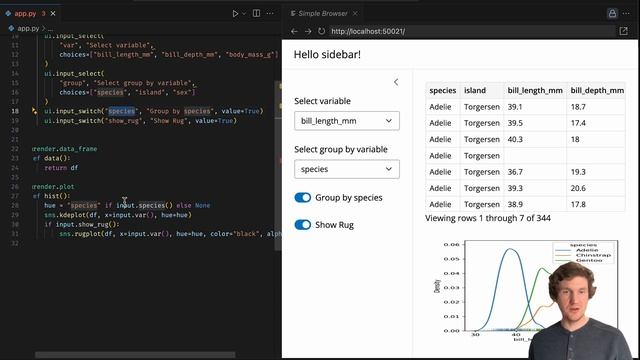Toggle the lock group icon
This screenshot has height=360, width=640.
tap(612, 13)
